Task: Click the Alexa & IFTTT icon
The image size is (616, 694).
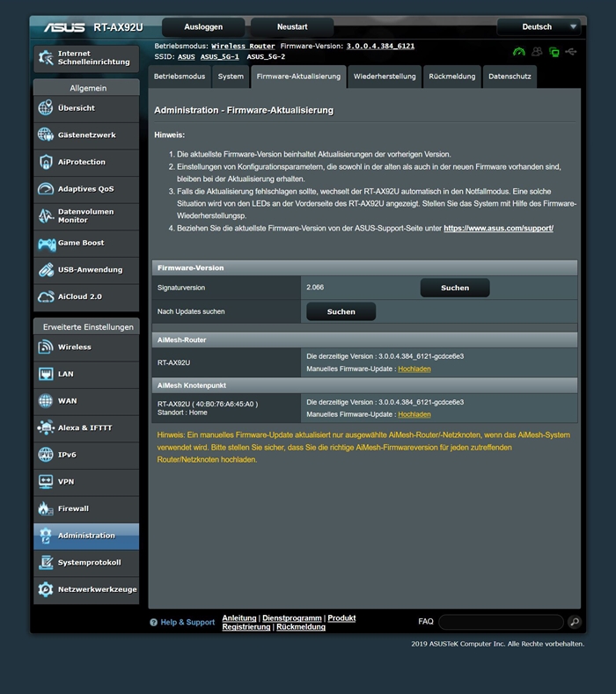Action: click(46, 427)
